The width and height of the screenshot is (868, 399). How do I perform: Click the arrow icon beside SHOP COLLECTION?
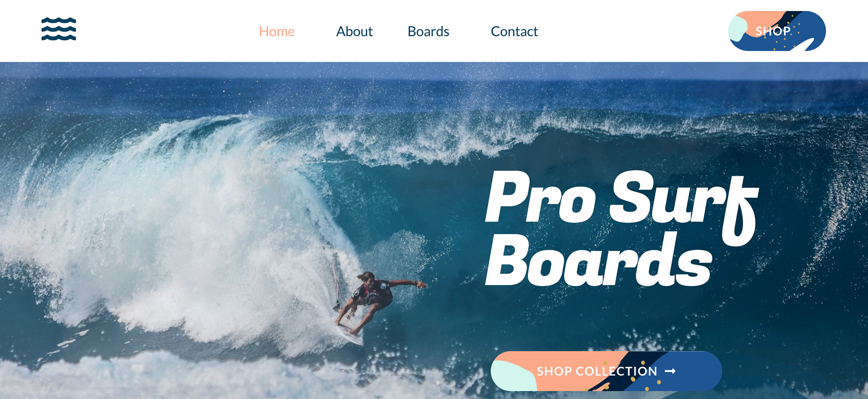(670, 371)
